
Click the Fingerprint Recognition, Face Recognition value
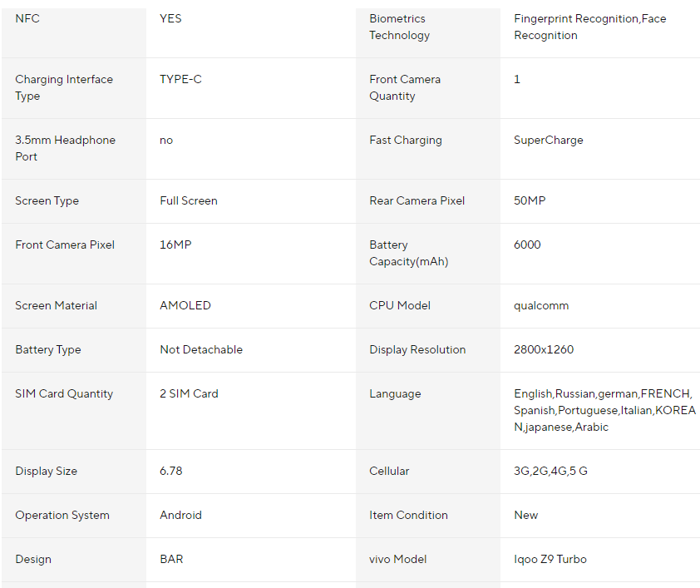pyautogui.click(x=589, y=27)
